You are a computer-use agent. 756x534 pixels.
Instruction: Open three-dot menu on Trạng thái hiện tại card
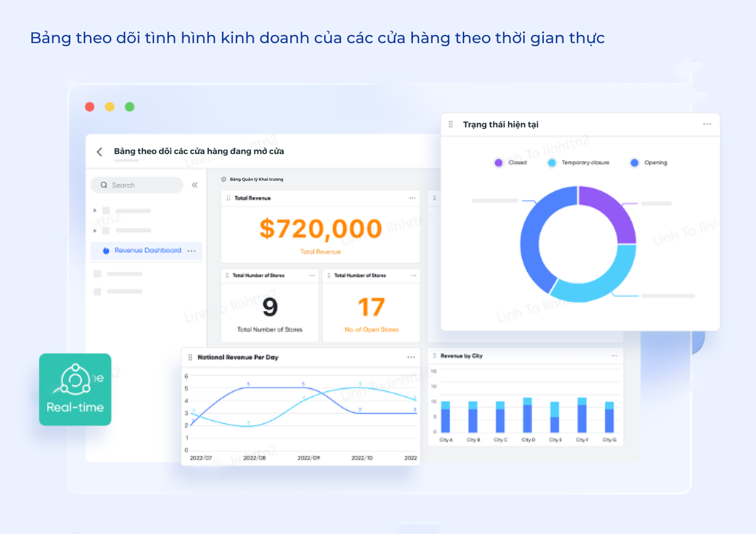(707, 125)
